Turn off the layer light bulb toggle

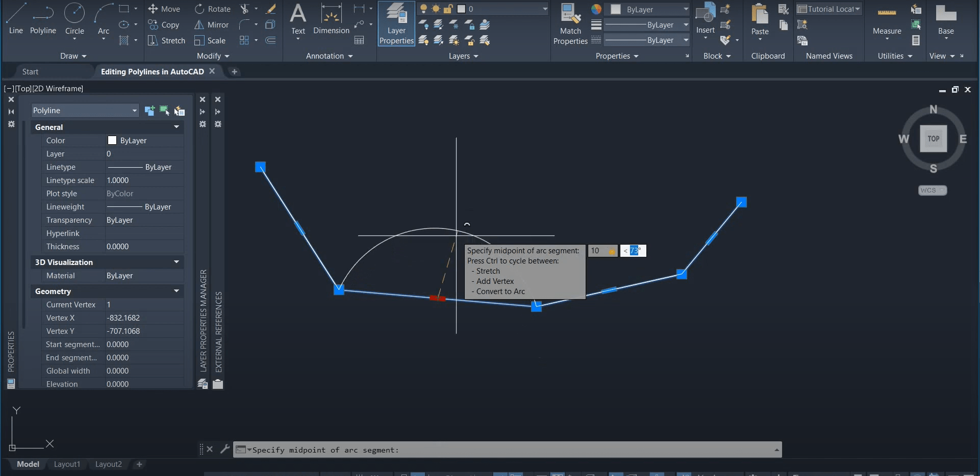(423, 9)
